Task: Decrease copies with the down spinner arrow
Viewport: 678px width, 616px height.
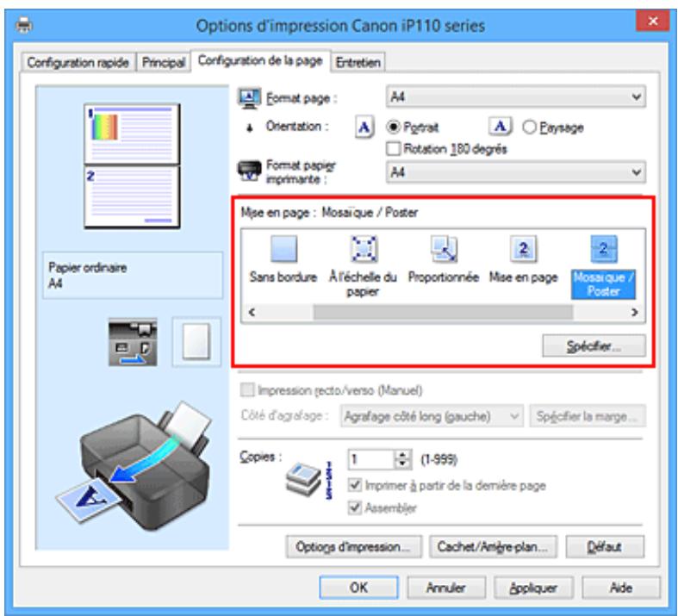Action: click(402, 464)
